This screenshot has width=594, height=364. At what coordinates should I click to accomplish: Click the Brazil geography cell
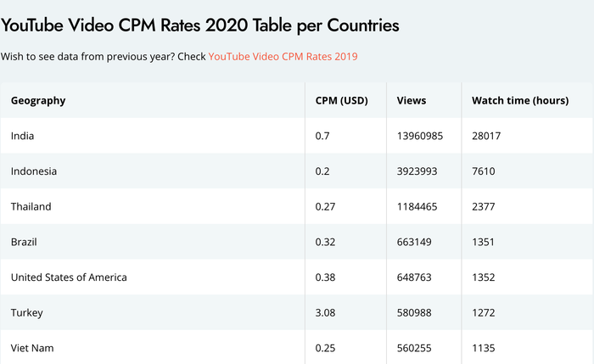pyautogui.click(x=25, y=242)
